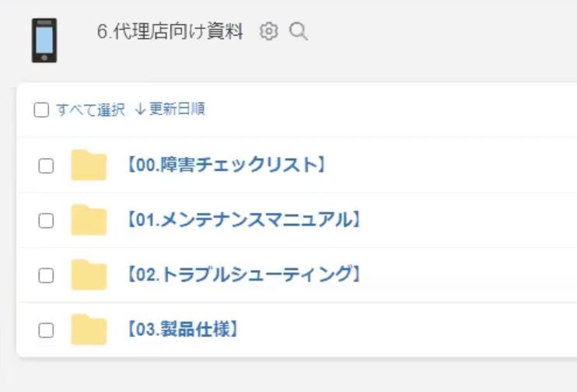The image size is (577, 392).
Task: Click the down arrow beside 更新日順
Action: tap(140, 110)
